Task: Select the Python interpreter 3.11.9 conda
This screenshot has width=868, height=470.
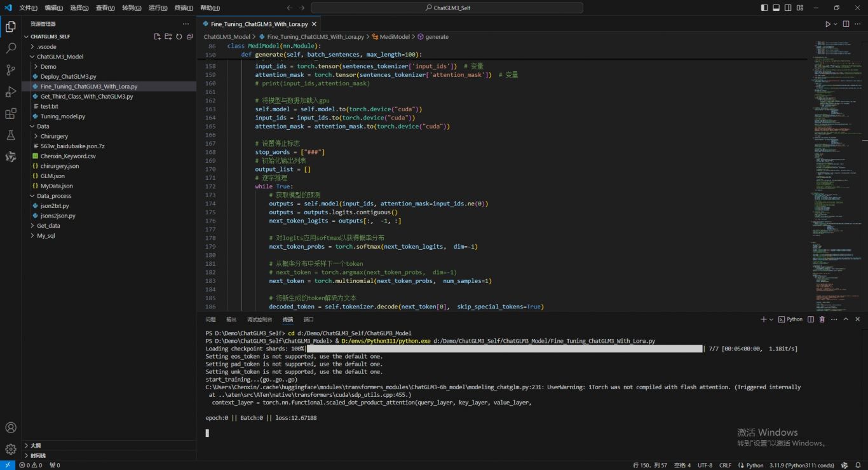Action: coord(801,465)
